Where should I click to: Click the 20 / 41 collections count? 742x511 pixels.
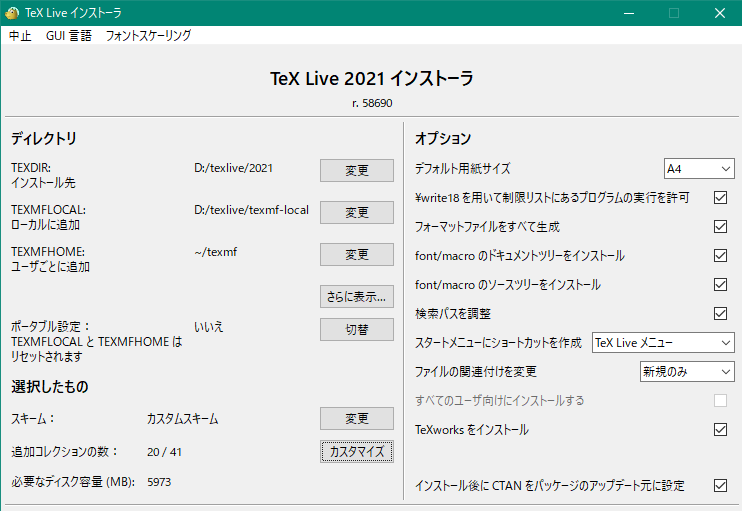point(164,452)
